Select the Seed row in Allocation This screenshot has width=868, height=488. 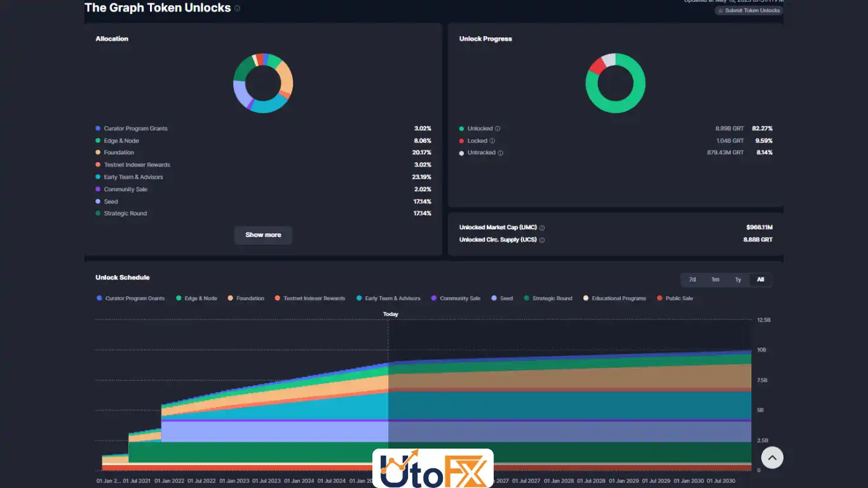[263, 201]
